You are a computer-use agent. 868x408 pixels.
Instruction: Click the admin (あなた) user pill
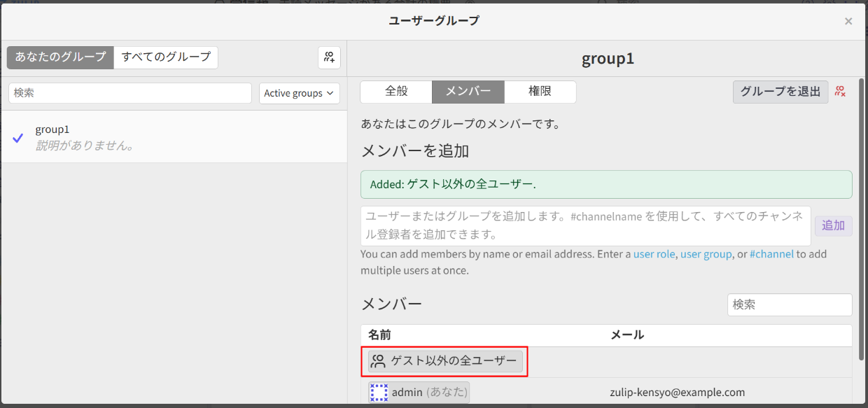419,393
